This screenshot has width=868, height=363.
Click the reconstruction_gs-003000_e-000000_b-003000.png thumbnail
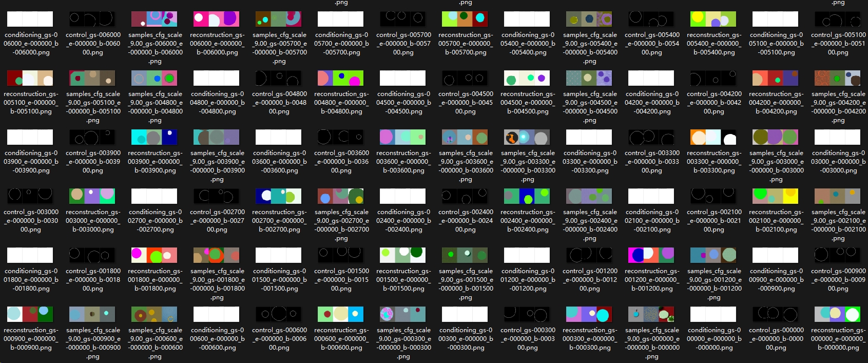coord(92,196)
